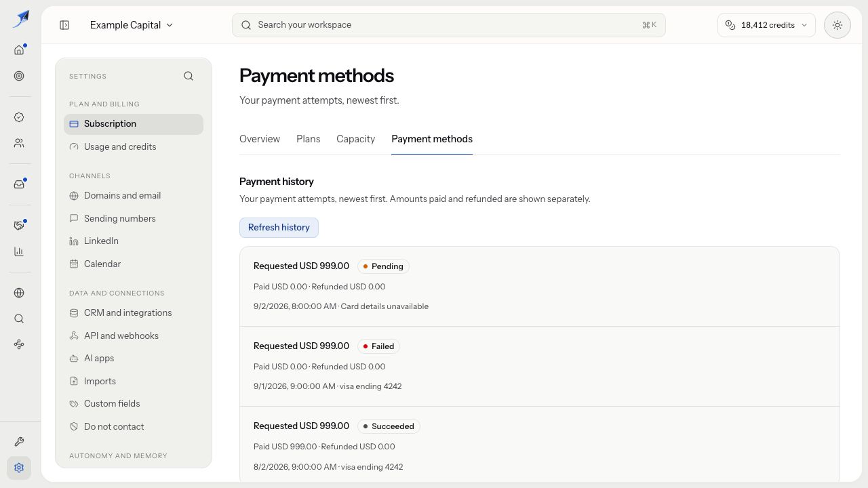Screen dimensions: 868x488
Task: Open LinkedIn channel settings
Action: point(134,241)
